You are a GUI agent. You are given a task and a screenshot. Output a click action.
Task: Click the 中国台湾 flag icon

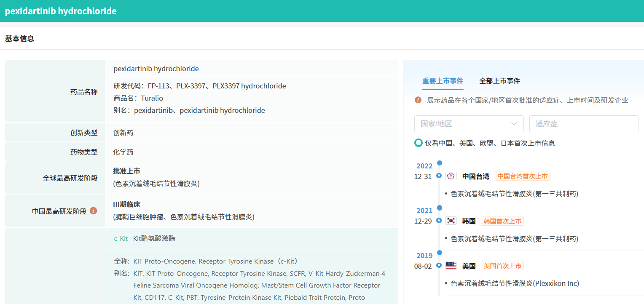(x=451, y=176)
